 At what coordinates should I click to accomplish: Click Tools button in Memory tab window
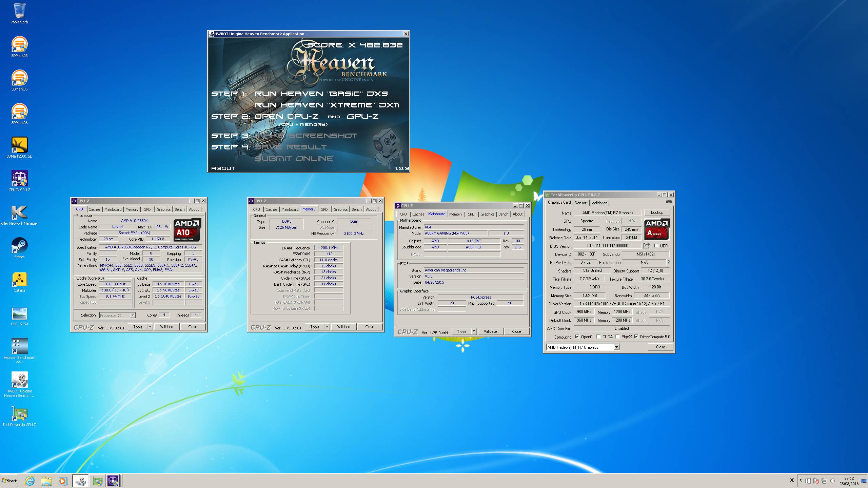click(x=315, y=327)
